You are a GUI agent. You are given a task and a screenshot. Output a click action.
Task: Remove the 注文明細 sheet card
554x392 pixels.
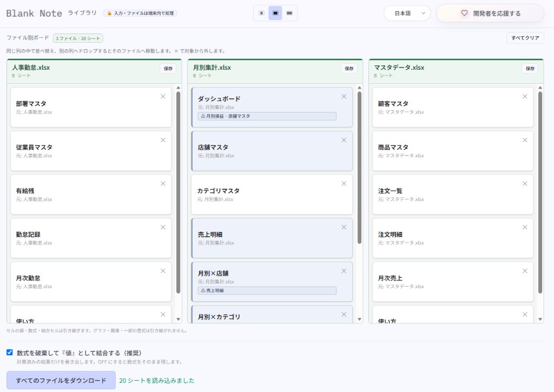tap(525, 227)
